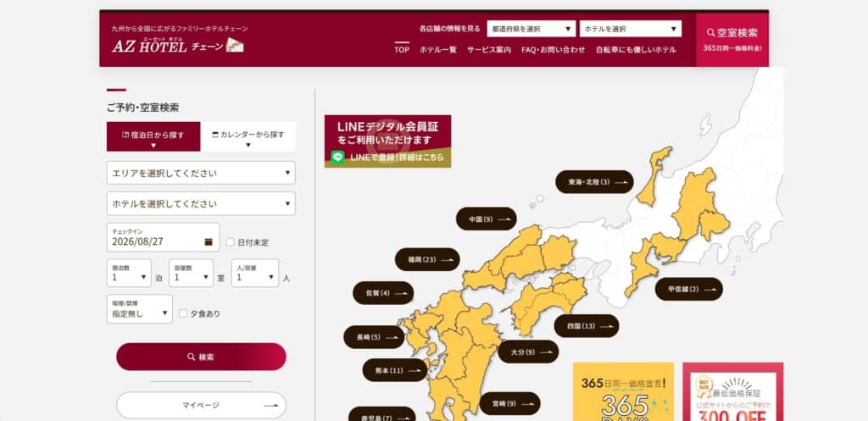Screen dimensions: 868x421
Task: Open ホテルを選択してください dropdown
Action: (x=201, y=203)
